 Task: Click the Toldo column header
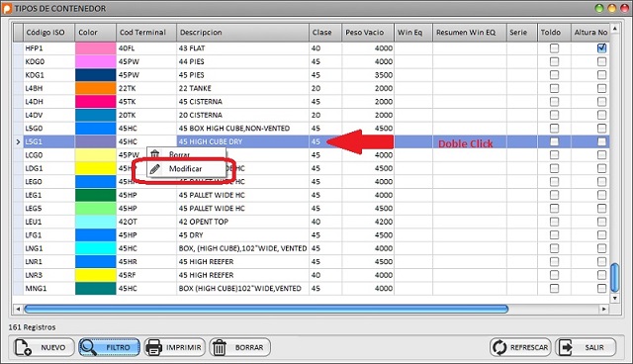tap(554, 33)
